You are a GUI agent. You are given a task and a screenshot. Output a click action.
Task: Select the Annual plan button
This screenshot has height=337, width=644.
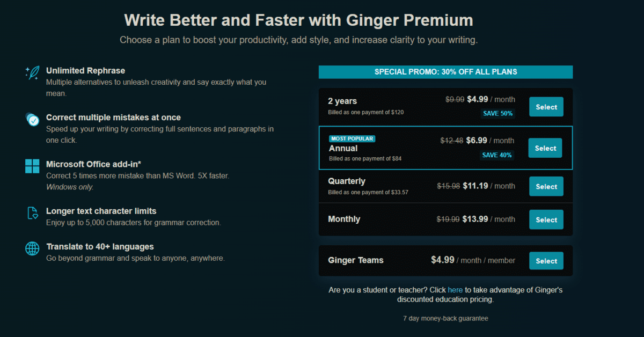[x=545, y=148]
